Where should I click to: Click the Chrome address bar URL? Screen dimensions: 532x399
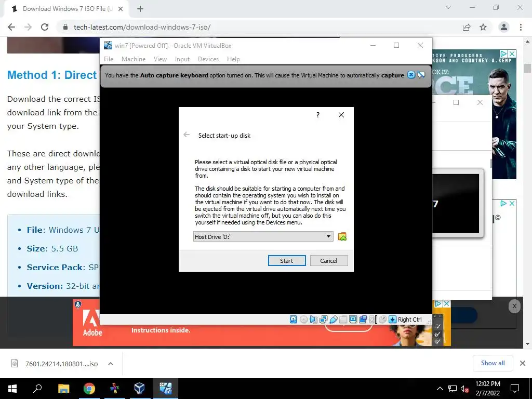coord(142,27)
